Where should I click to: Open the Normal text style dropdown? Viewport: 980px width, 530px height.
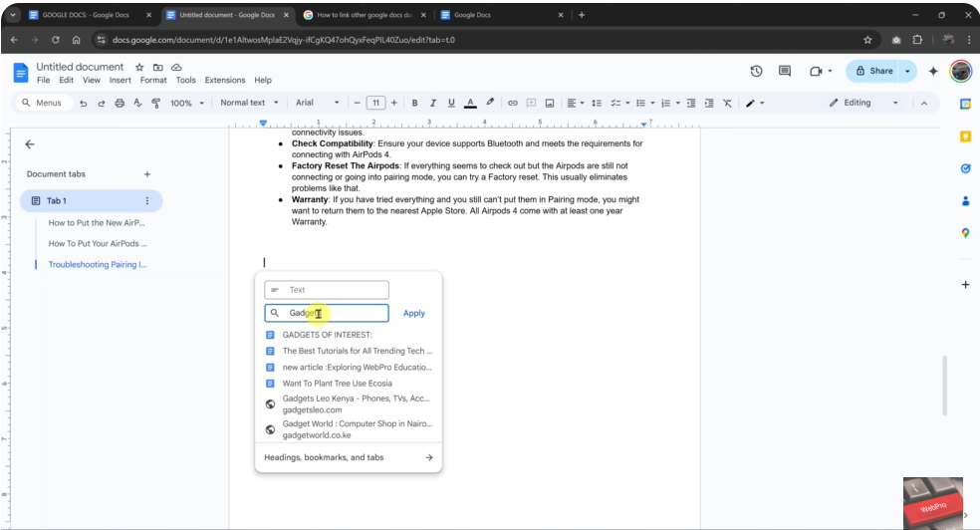click(x=249, y=103)
